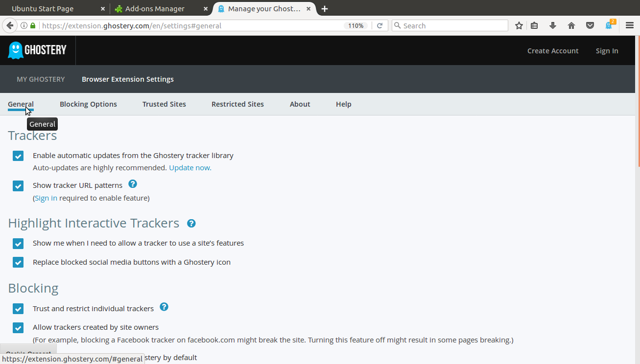Click the site info icon in address bar
Viewport: 640px width, 364px height.
(x=24, y=25)
